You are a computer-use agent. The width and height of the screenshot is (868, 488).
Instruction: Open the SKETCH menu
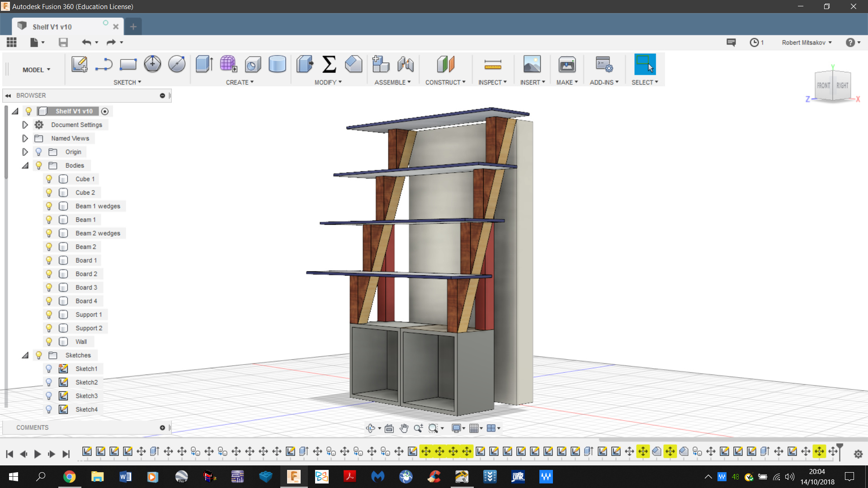[127, 82]
